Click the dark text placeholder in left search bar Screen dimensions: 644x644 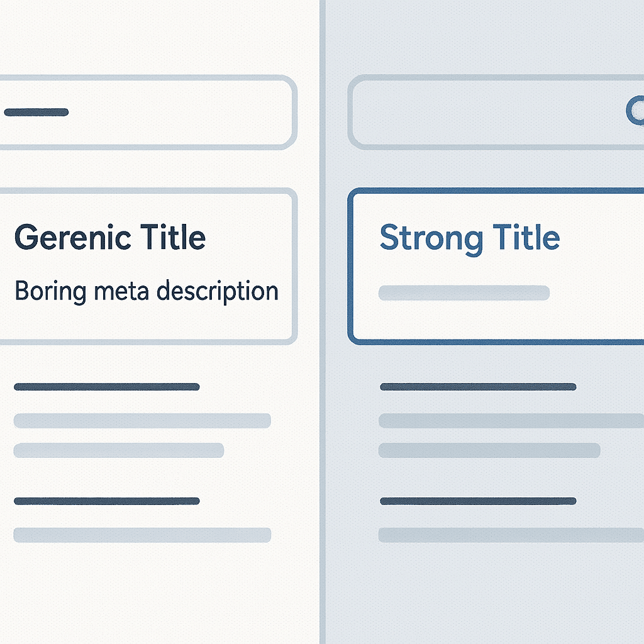pos(36,112)
